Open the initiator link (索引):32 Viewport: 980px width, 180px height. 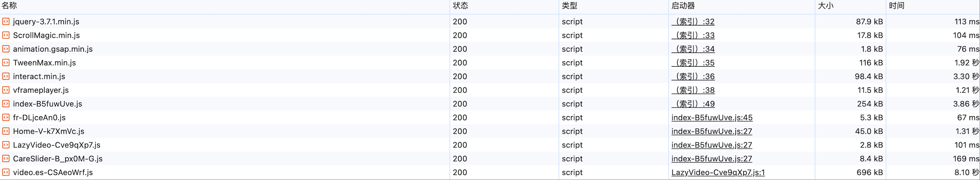[x=693, y=22]
